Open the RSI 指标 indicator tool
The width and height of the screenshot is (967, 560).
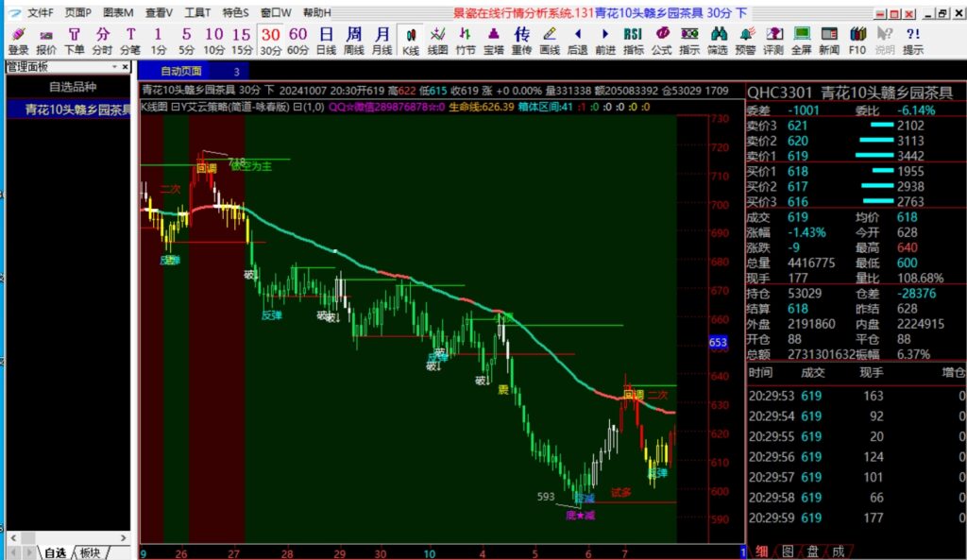pyautogui.click(x=634, y=41)
